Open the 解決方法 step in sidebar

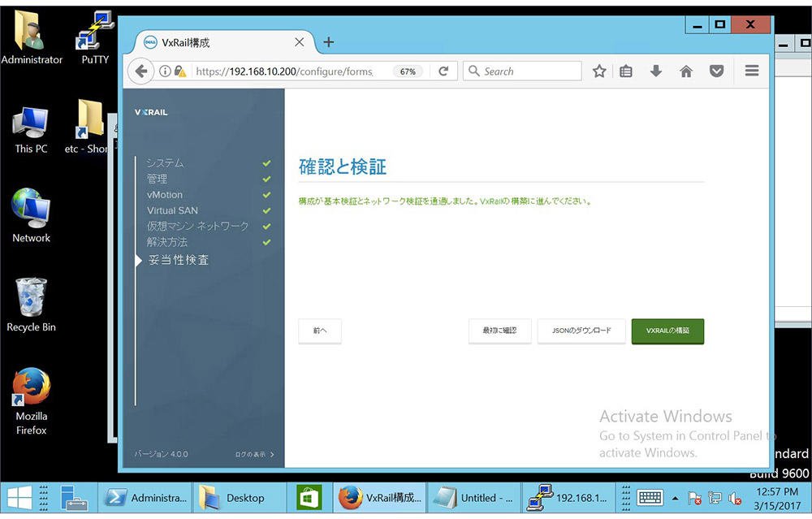coord(166,242)
